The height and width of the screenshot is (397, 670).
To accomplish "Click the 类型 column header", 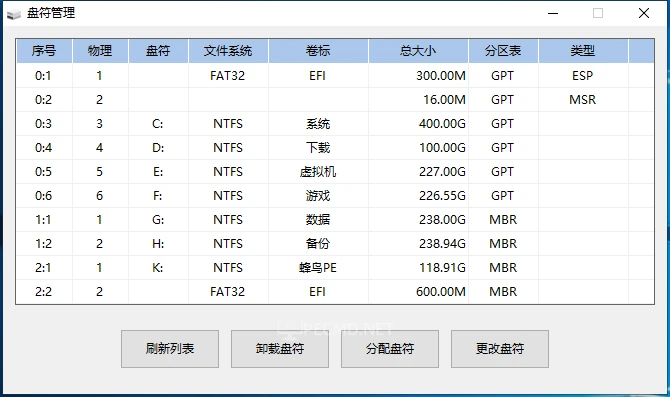I will pos(583,51).
